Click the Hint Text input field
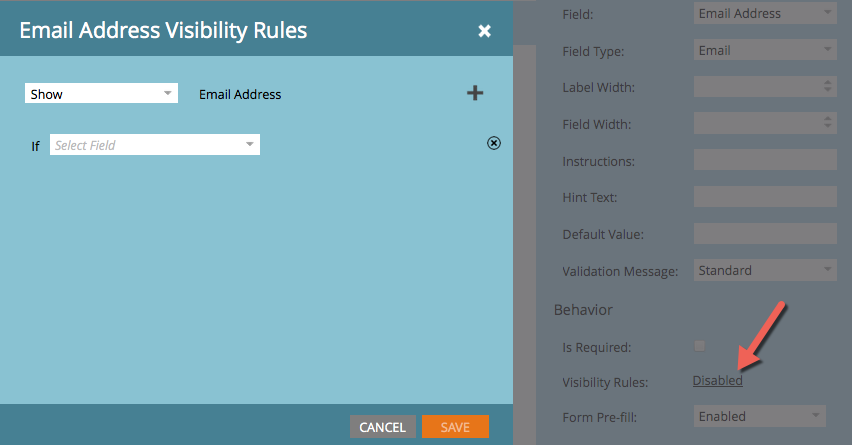The height and width of the screenshot is (445, 852). (764, 197)
